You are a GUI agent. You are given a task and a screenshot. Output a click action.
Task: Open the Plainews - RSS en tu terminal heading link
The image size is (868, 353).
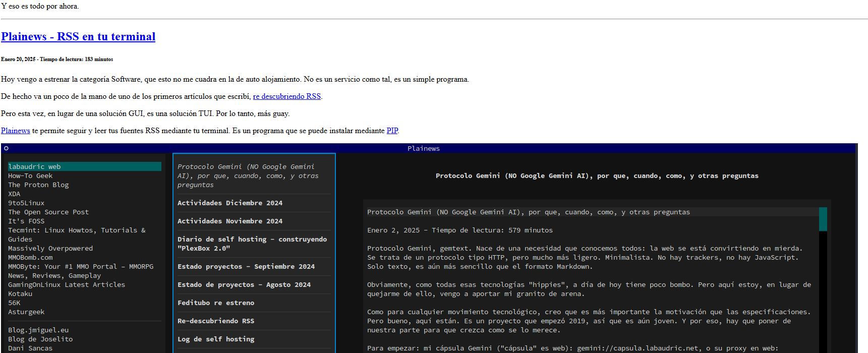[78, 37]
